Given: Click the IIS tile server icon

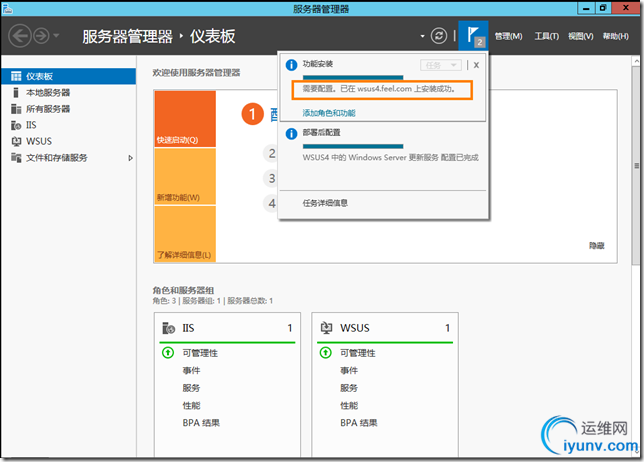Looking at the screenshot, I should tap(168, 328).
